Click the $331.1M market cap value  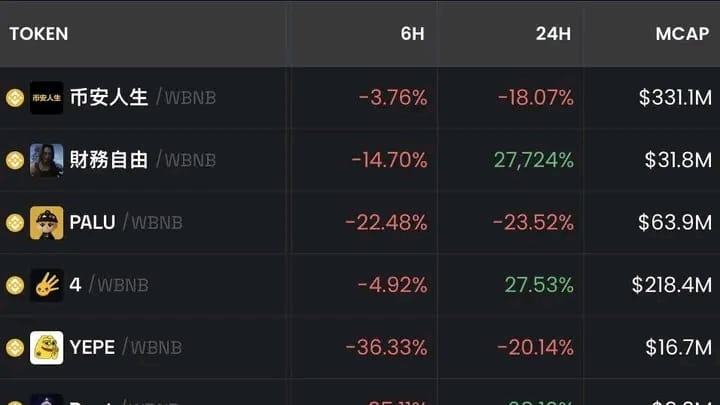coord(675,98)
